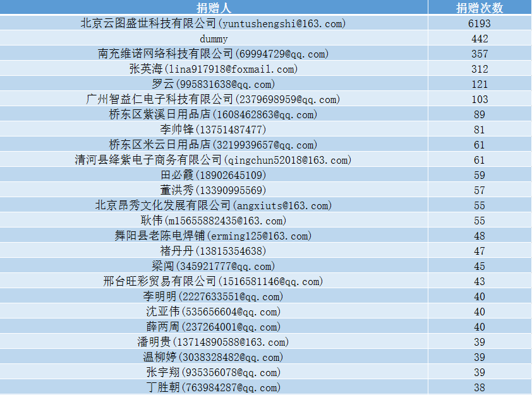
Task: Click the count value 442
Action: [480, 39]
